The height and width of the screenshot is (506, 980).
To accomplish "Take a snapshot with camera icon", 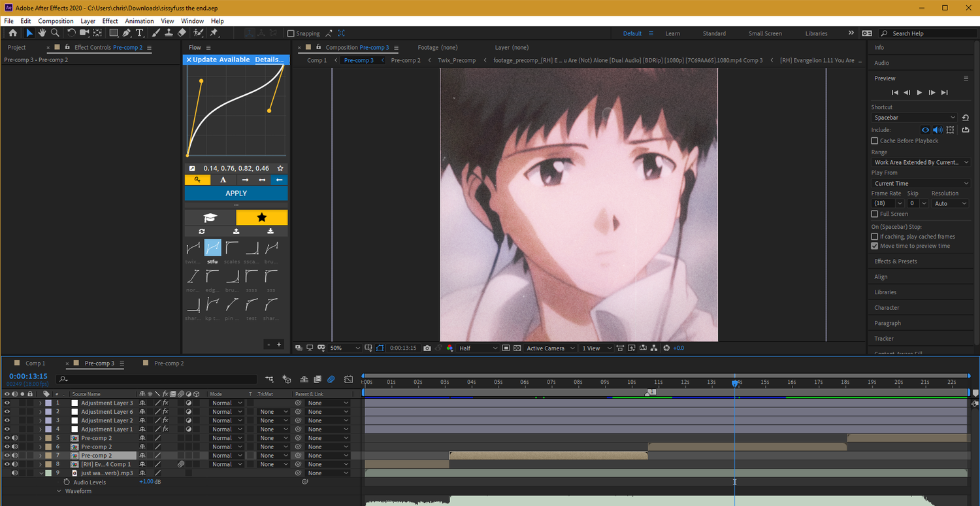I will 427,348.
